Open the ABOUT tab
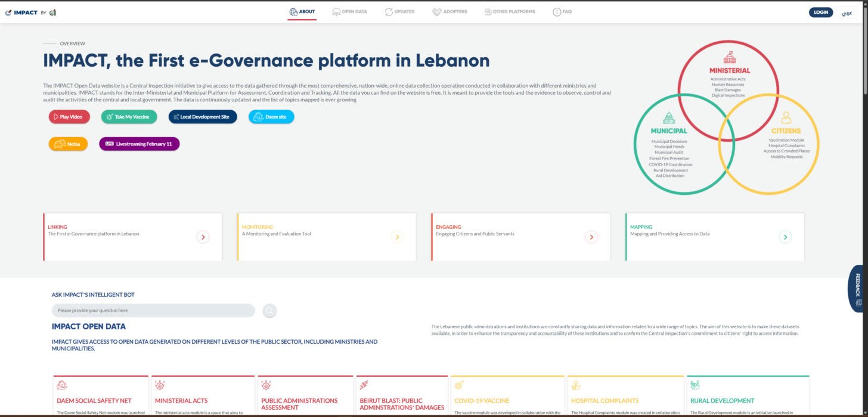This screenshot has height=417, width=868. click(x=302, y=12)
